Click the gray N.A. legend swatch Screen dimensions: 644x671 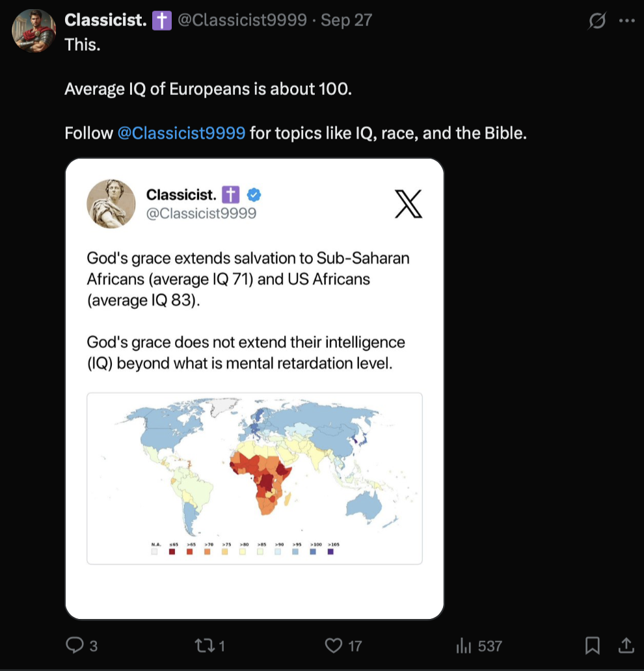[154, 551]
